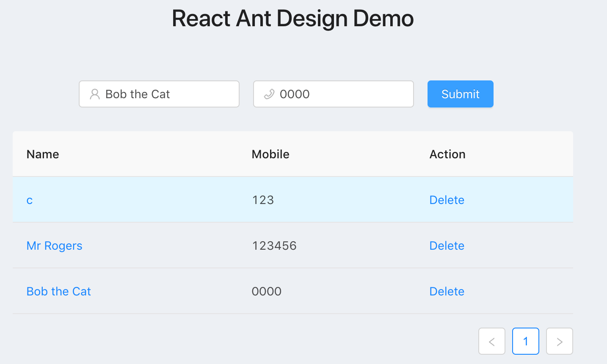Open the Bob the Cat name link
This screenshot has height=364, width=607.
[58, 291]
